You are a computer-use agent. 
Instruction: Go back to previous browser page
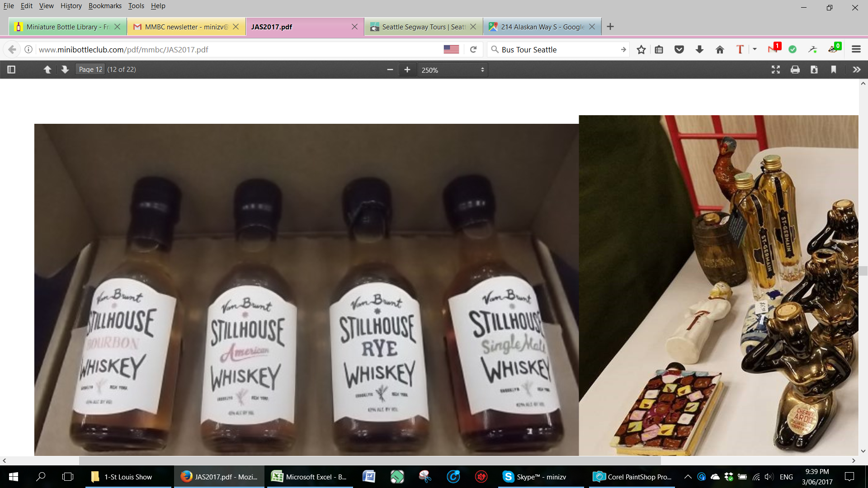coord(12,50)
